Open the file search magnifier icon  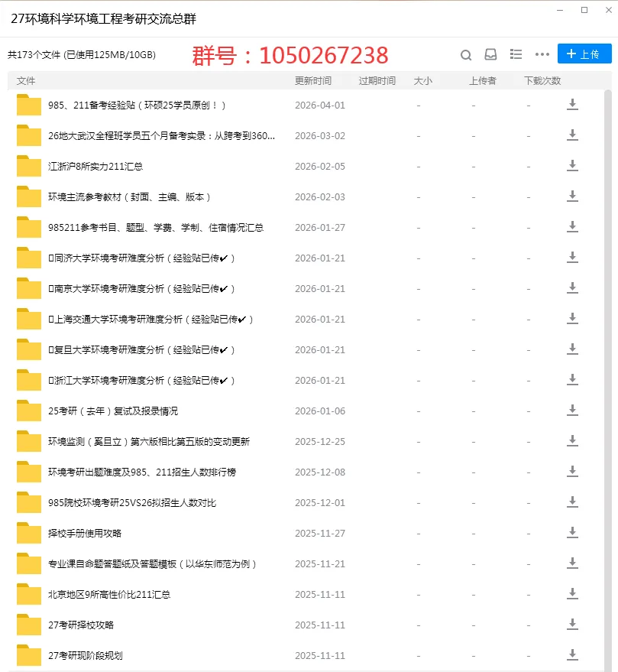click(466, 54)
